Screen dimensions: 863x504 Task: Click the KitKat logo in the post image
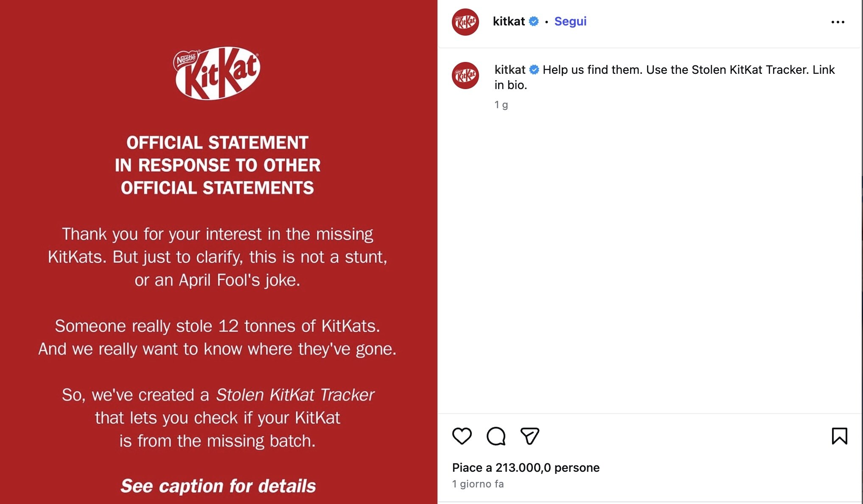pyautogui.click(x=217, y=73)
